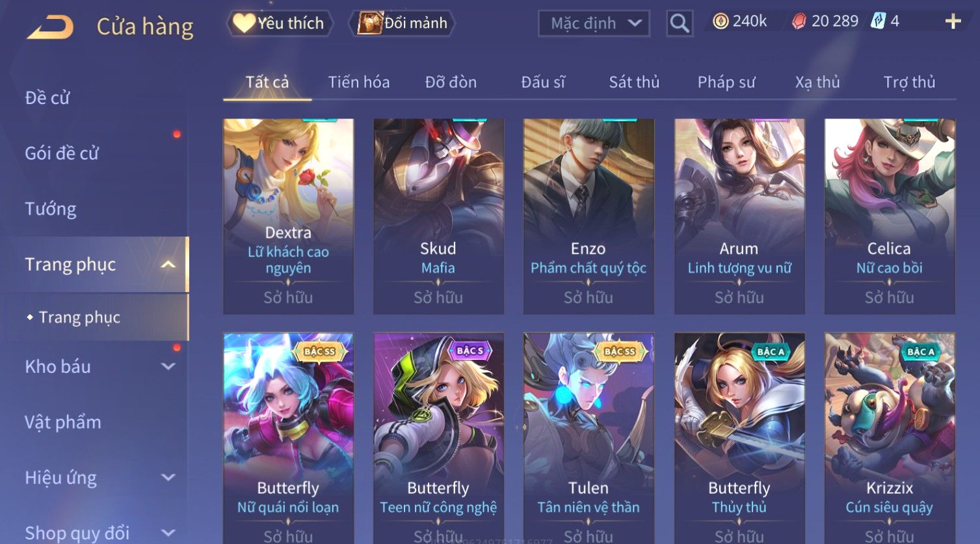Open Đổi mảnh fragment exchange

click(402, 23)
